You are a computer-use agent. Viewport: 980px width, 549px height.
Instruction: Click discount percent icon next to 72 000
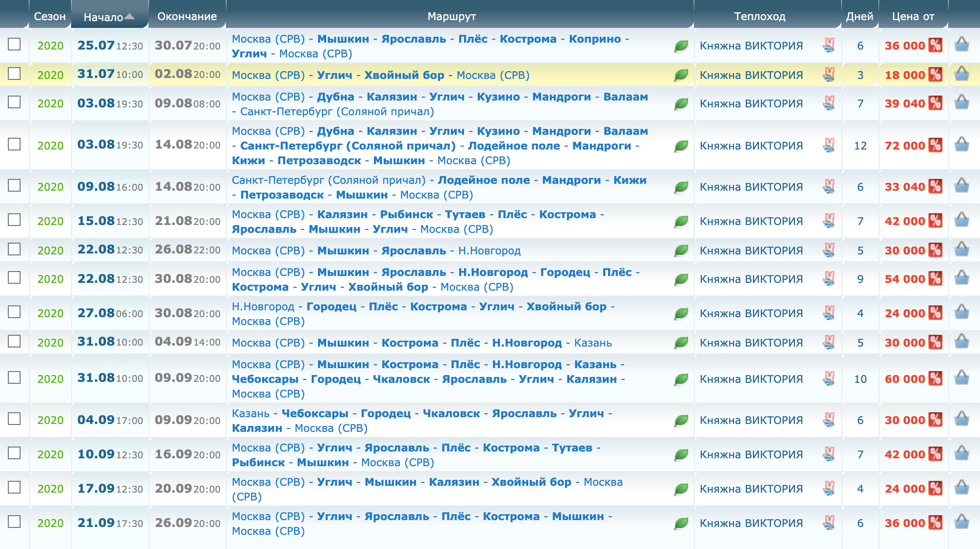[935, 145]
